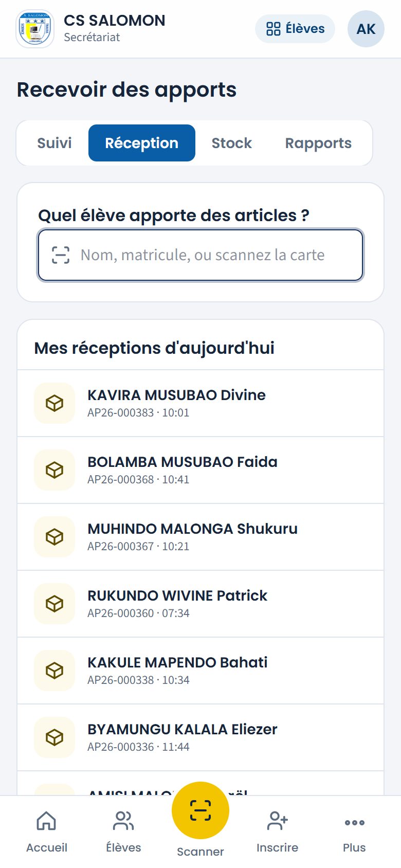Click the CS Salomon school logo
The image size is (401, 868).
click(x=35, y=29)
